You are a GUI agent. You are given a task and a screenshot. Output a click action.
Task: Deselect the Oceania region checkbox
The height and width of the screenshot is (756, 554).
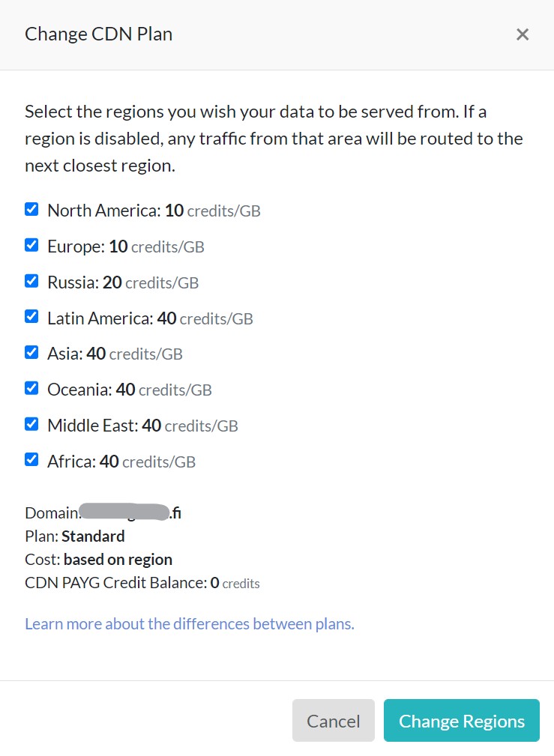point(31,388)
